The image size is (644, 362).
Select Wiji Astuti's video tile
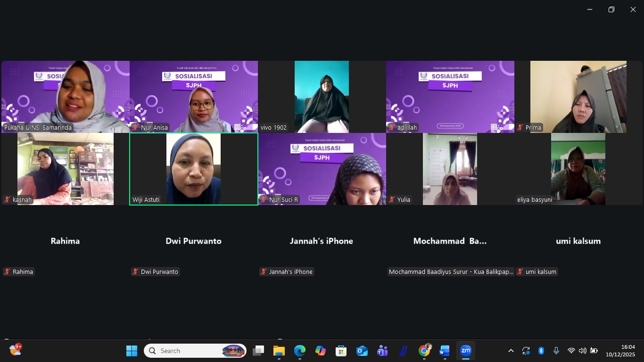[x=194, y=169]
